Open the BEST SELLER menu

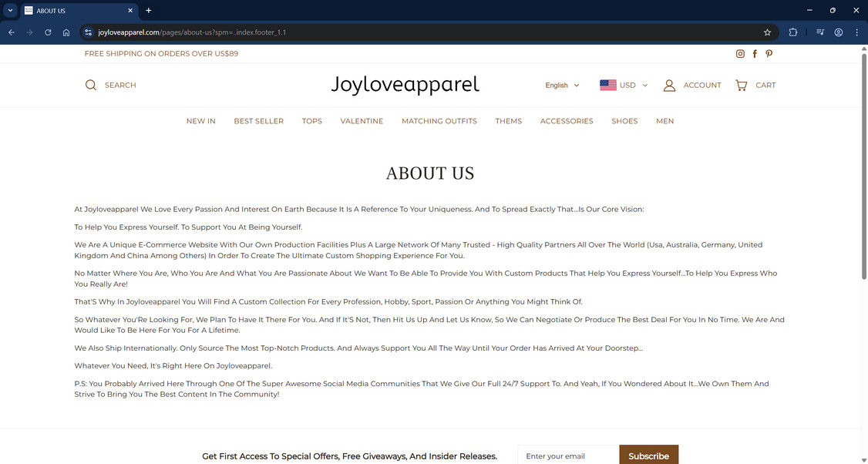click(x=258, y=121)
